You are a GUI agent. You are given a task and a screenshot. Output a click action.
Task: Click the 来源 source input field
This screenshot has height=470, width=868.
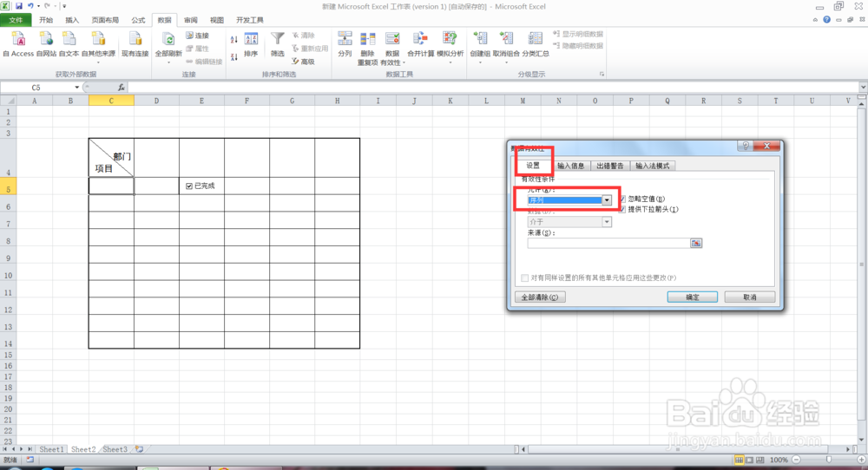(608, 243)
